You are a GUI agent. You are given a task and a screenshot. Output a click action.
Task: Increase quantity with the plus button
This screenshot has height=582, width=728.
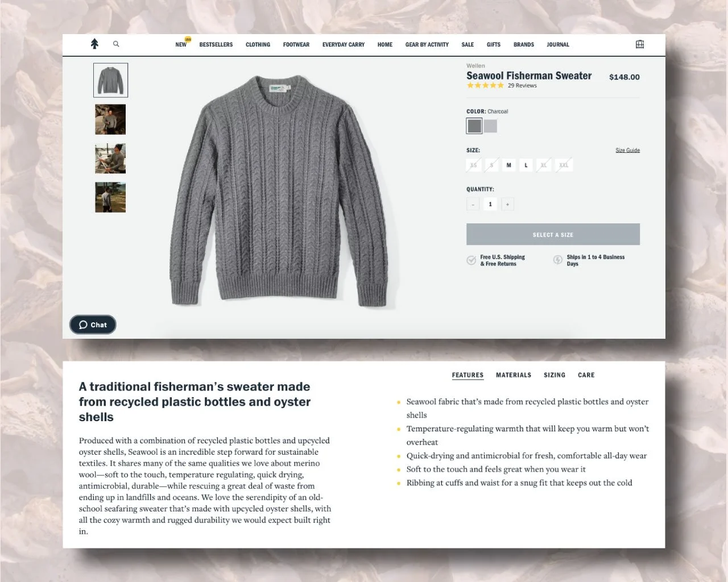(508, 204)
